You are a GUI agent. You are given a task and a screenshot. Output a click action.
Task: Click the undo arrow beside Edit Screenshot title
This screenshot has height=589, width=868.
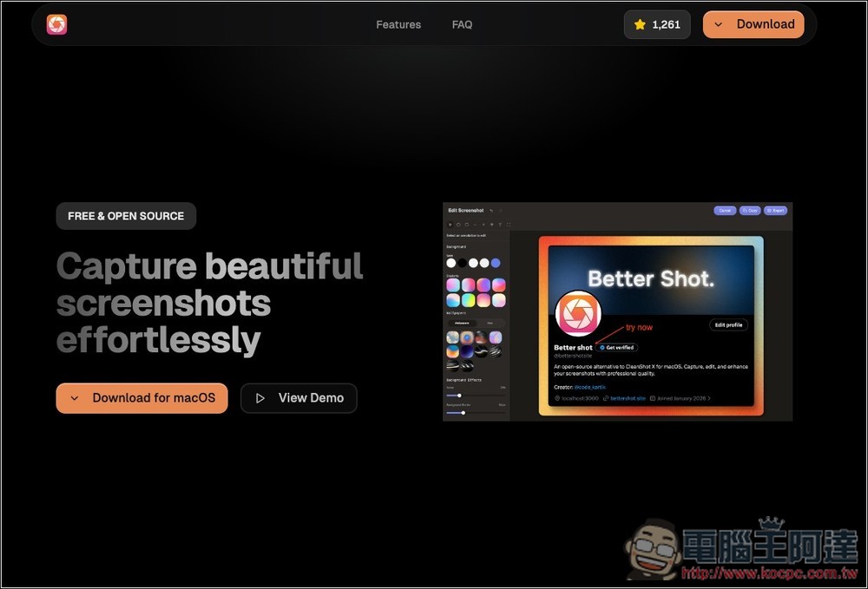[x=491, y=211]
